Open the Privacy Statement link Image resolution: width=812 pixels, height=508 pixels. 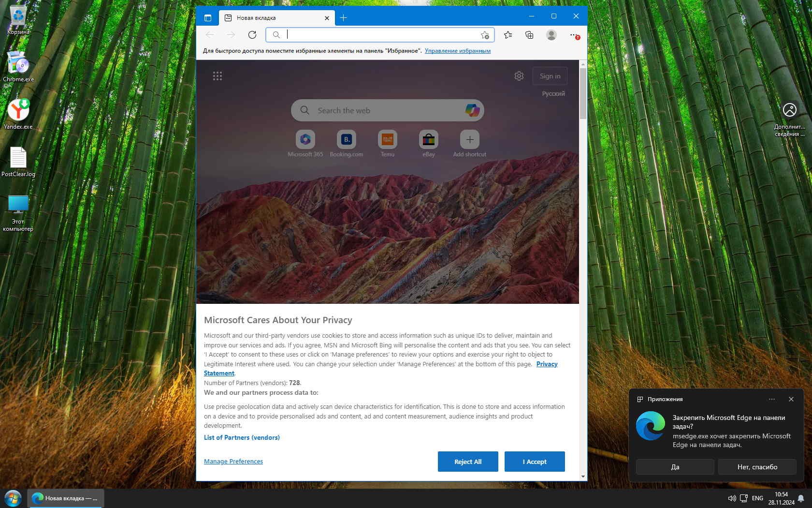point(547,364)
